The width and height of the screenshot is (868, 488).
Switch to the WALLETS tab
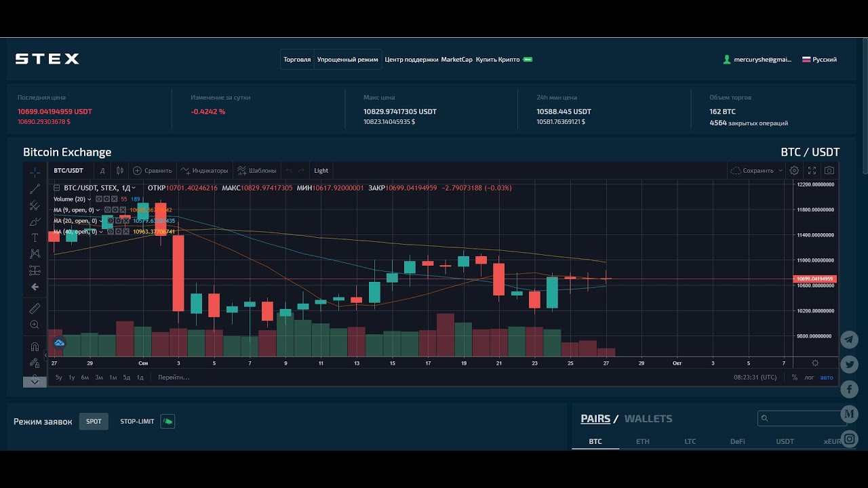tap(648, 419)
